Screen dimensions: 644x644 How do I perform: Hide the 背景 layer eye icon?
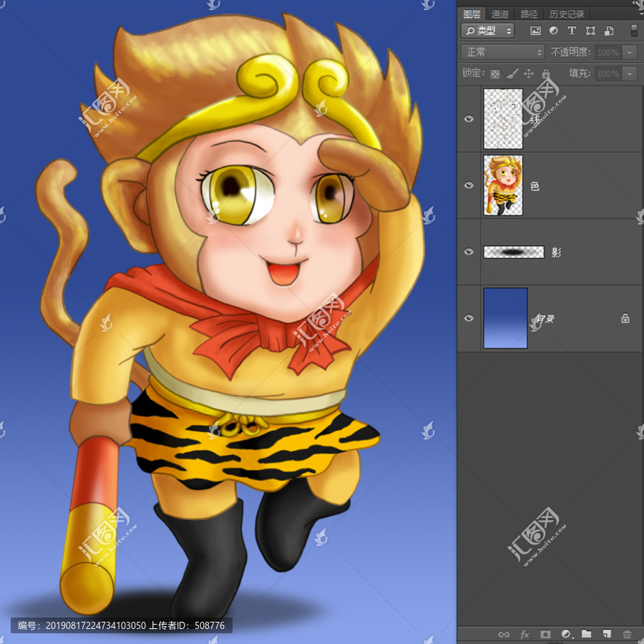pyautogui.click(x=469, y=318)
